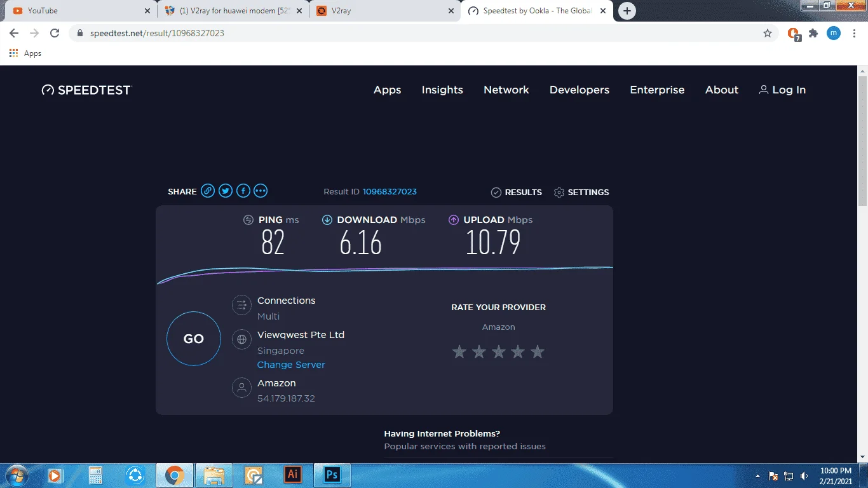Click the Amazon provider user icon
868x488 pixels.
[x=241, y=388]
